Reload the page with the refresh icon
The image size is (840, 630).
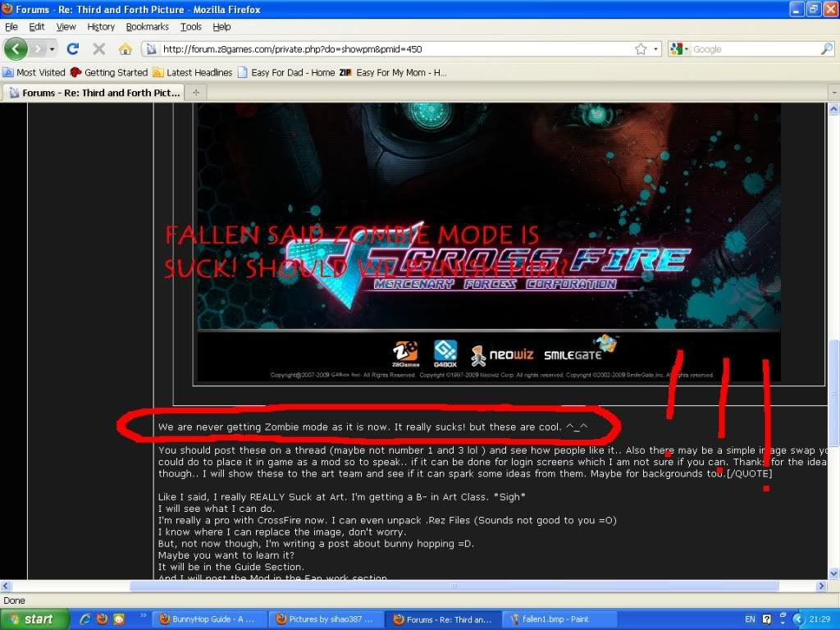73,49
